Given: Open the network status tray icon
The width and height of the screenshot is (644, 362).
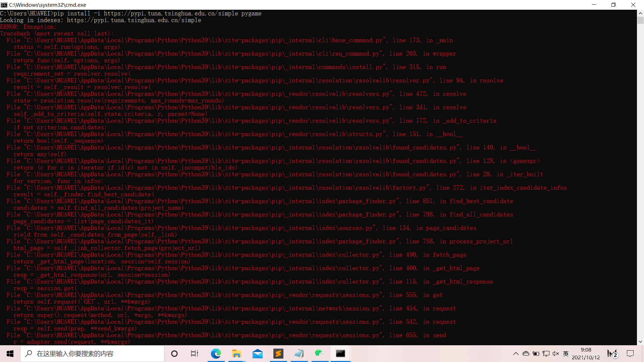Looking at the screenshot, I should point(546,354).
